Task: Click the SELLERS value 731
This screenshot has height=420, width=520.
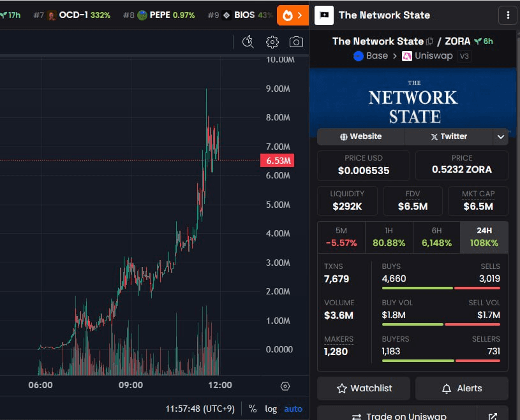Action: tap(493, 351)
